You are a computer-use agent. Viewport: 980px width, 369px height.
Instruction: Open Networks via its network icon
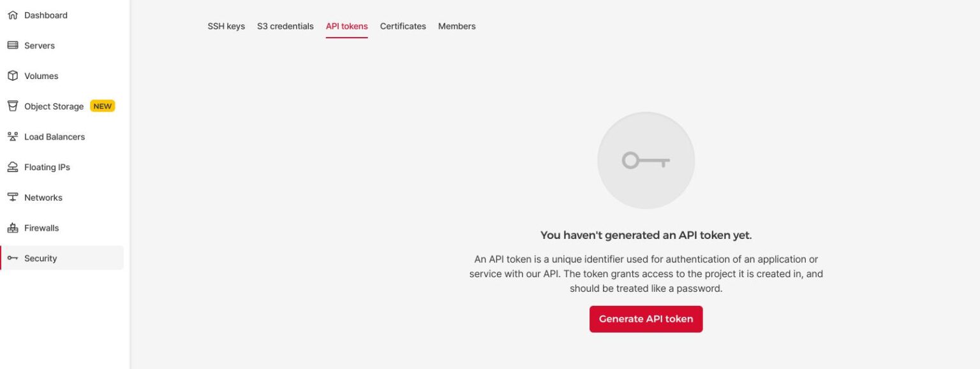(x=13, y=197)
